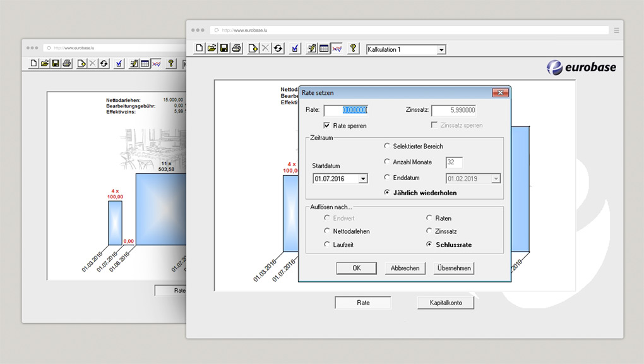Click the blue checkmark toolbar icon
Screen dimensions: 644x364
[295, 49]
